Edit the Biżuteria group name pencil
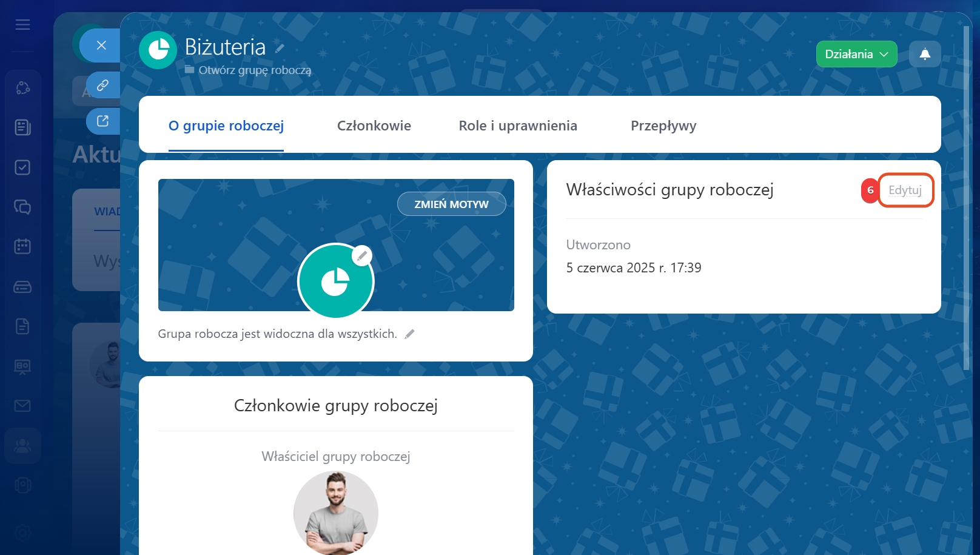This screenshot has width=980, height=555. point(279,48)
